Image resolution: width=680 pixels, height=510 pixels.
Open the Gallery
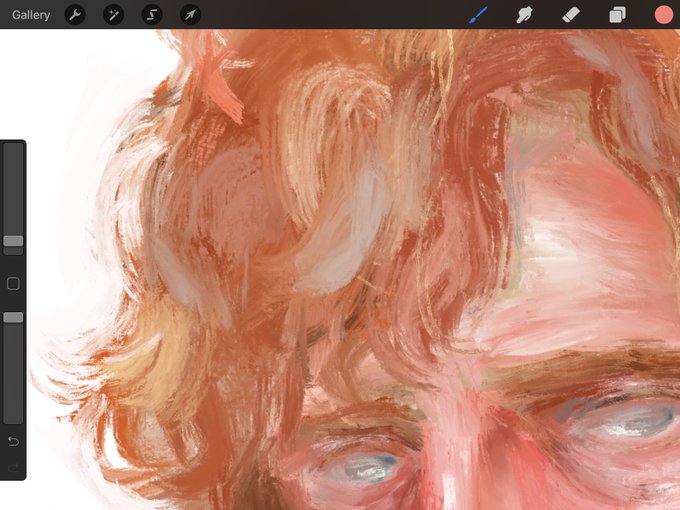click(x=31, y=15)
